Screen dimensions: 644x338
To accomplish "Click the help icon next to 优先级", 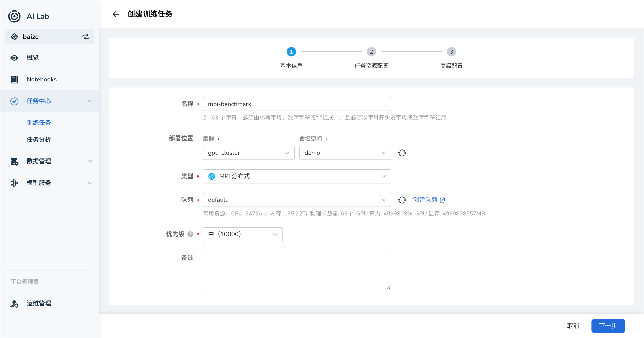I will click(x=190, y=234).
